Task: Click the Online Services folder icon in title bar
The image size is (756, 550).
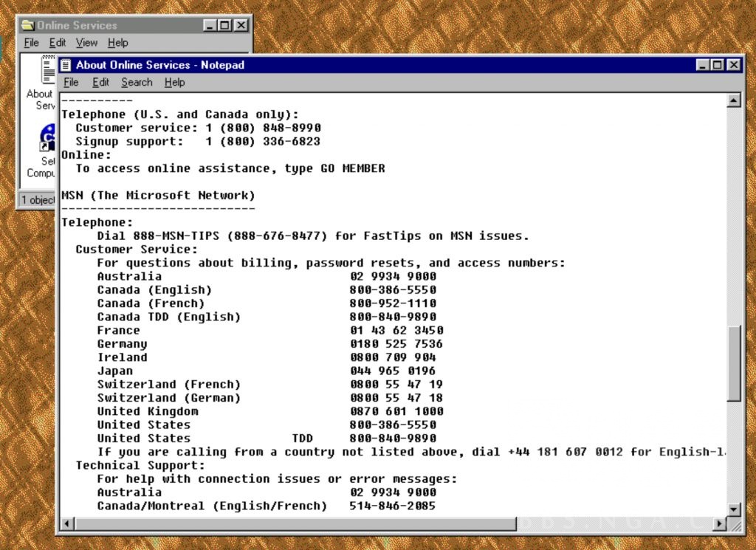Action: click(x=28, y=25)
